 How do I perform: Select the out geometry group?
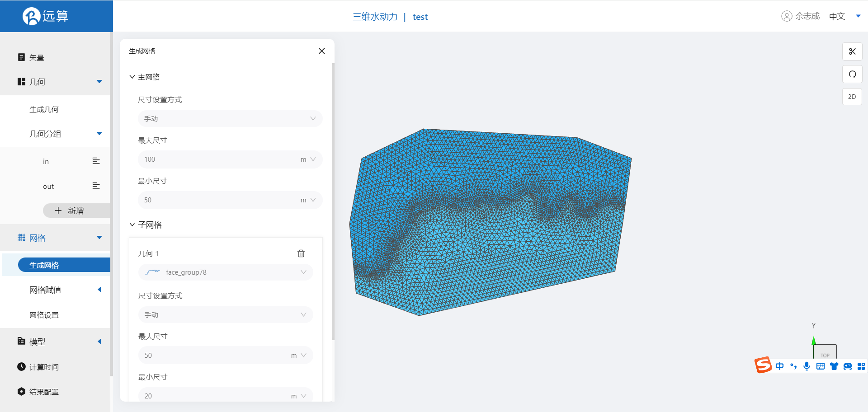pos(48,186)
